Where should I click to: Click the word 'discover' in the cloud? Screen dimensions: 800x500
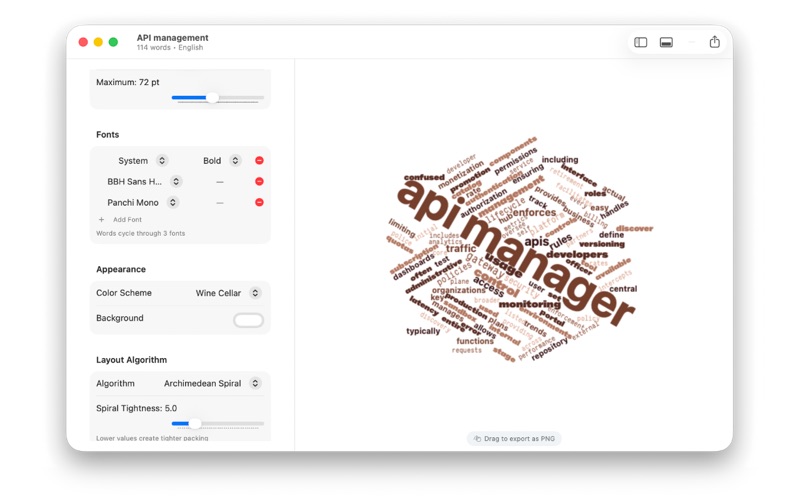point(634,229)
